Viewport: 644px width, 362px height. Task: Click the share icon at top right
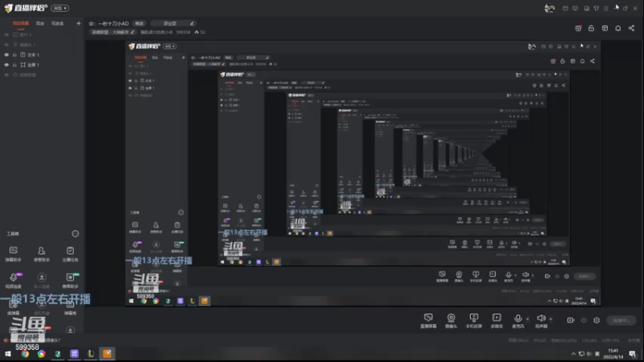click(x=632, y=28)
